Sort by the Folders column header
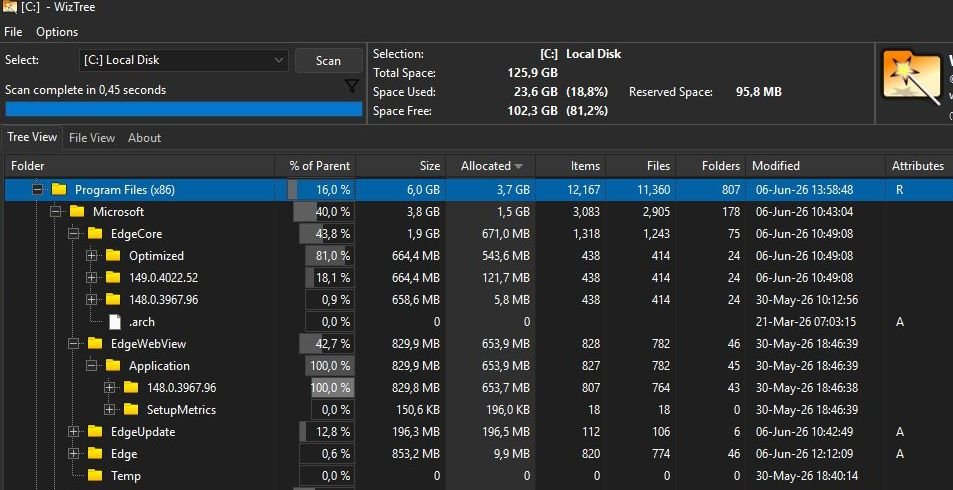Image resolution: width=953 pixels, height=490 pixels. 710,165
